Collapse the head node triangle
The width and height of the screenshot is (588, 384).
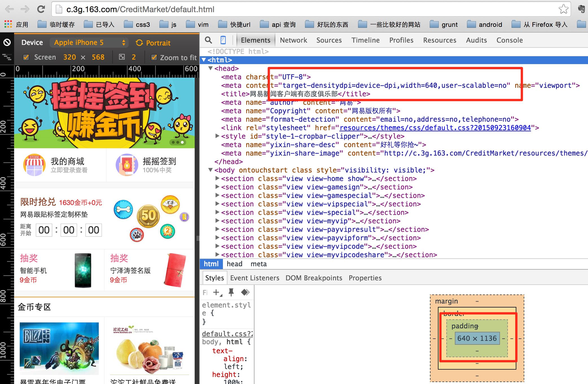point(211,68)
